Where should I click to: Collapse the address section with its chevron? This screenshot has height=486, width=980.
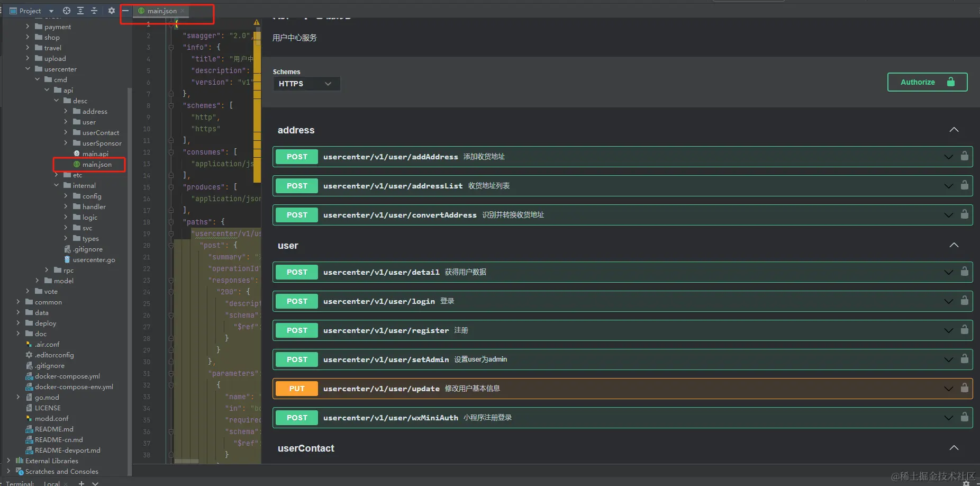tap(954, 130)
